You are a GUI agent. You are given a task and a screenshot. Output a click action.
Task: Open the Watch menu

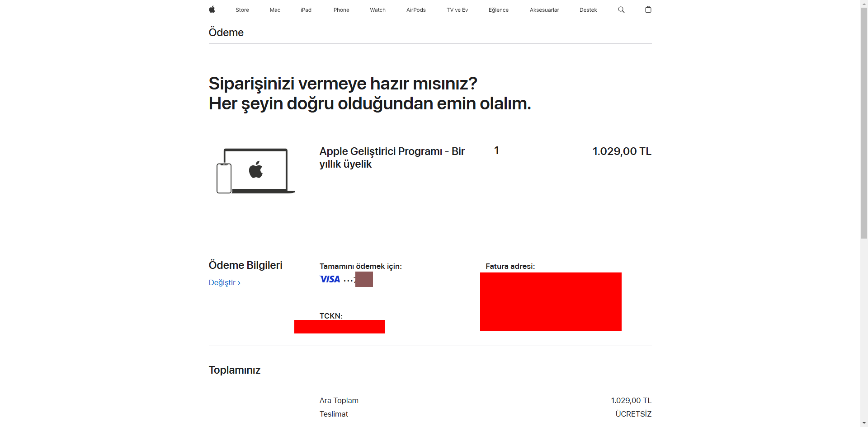pyautogui.click(x=378, y=10)
